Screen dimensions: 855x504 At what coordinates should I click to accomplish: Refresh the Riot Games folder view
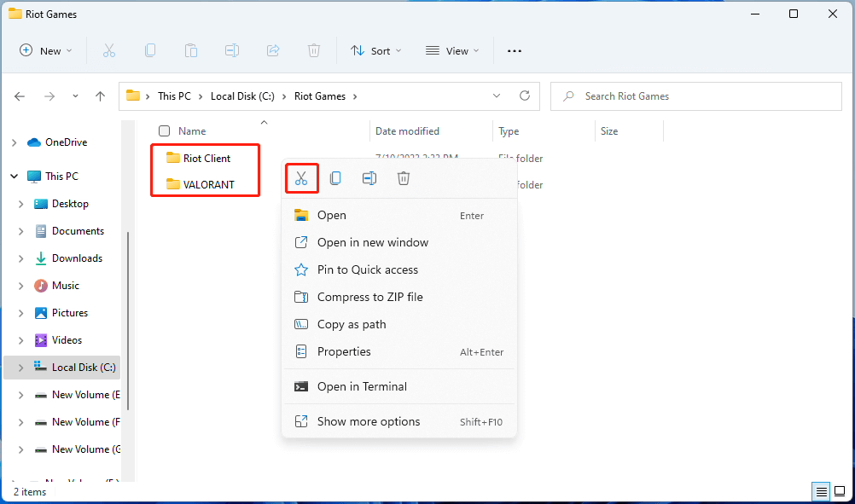click(x=525, y=96)
